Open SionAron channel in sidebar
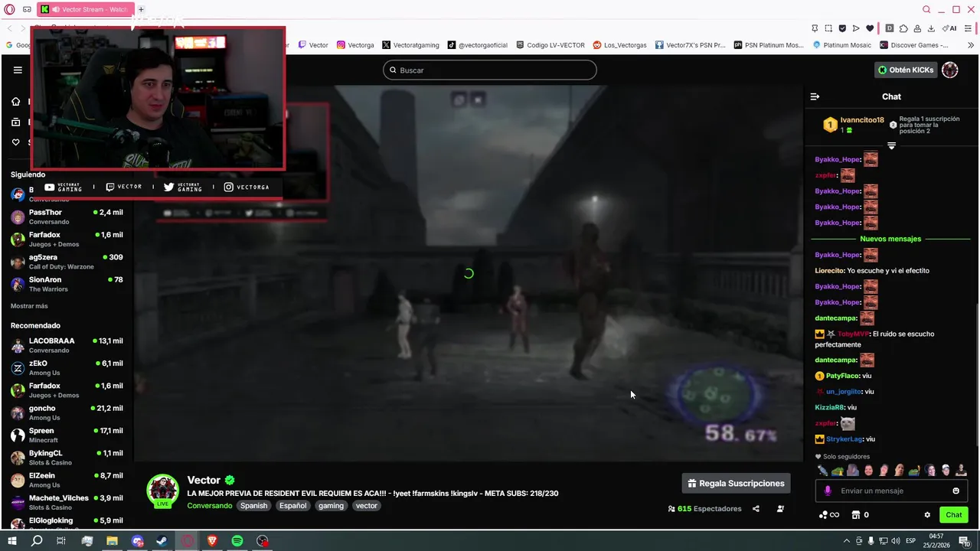Viewport: 980px width, 551px height. (x=67, y=284)
